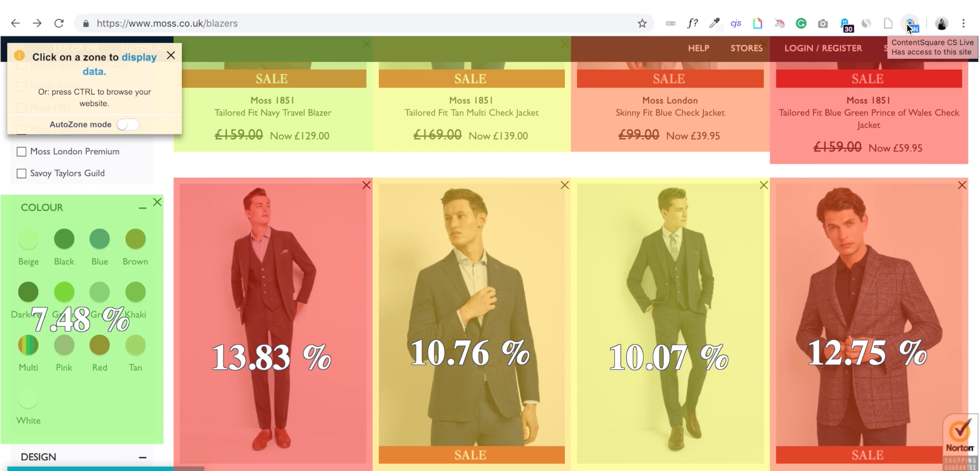Select the White colour swatch
The image size is (980, 471).
coord(28,398)
